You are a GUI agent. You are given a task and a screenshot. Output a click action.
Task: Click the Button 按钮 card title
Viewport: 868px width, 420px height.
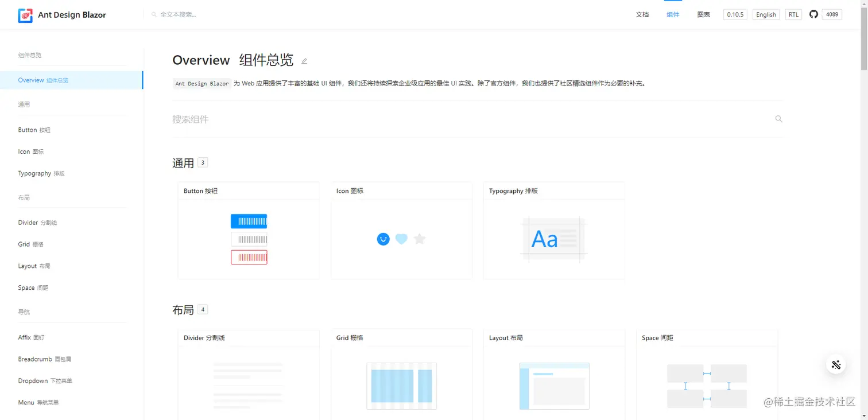(200, 191)
